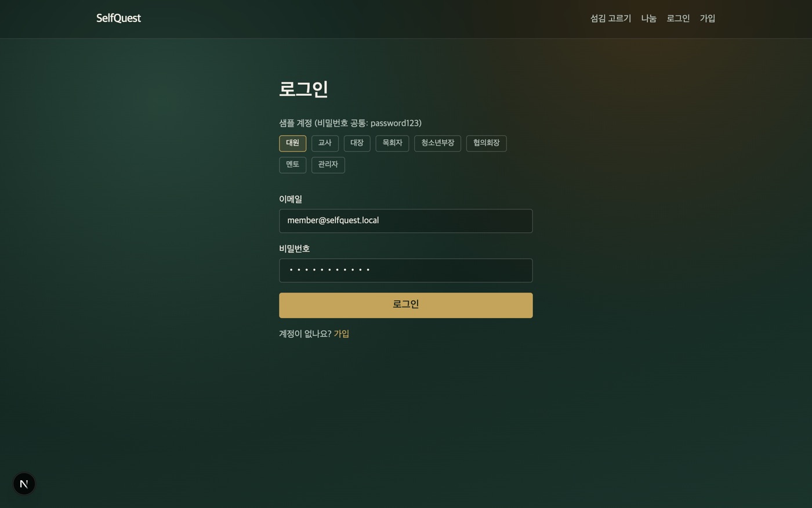
Task: Click the 이메일 field label
Action: [291, 199]
